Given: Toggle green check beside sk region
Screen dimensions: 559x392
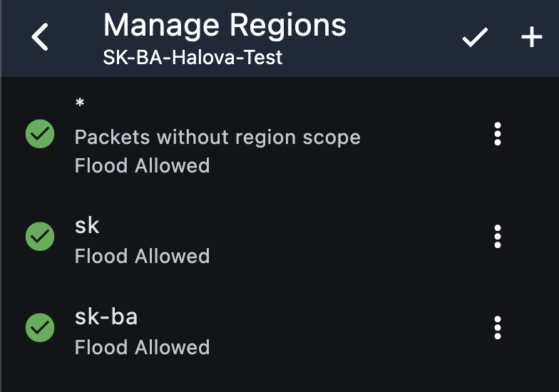Looking at the screenshot, I should [40, 237].
